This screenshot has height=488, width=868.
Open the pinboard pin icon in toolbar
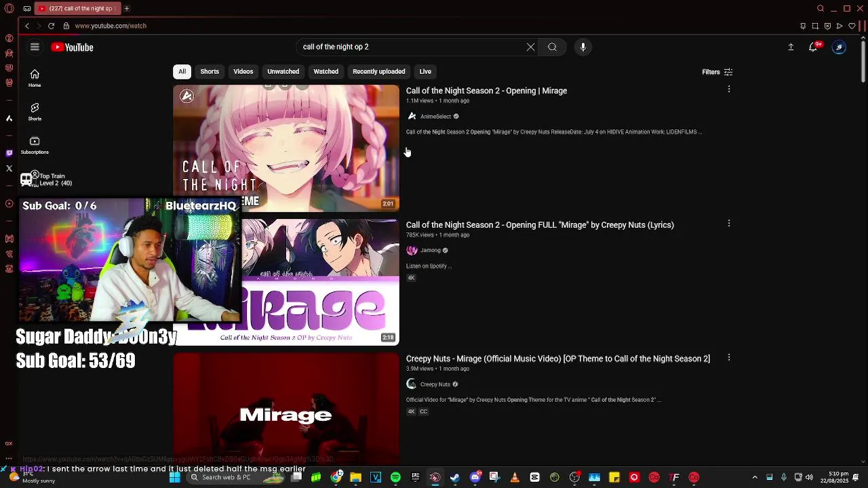point(803,26)
